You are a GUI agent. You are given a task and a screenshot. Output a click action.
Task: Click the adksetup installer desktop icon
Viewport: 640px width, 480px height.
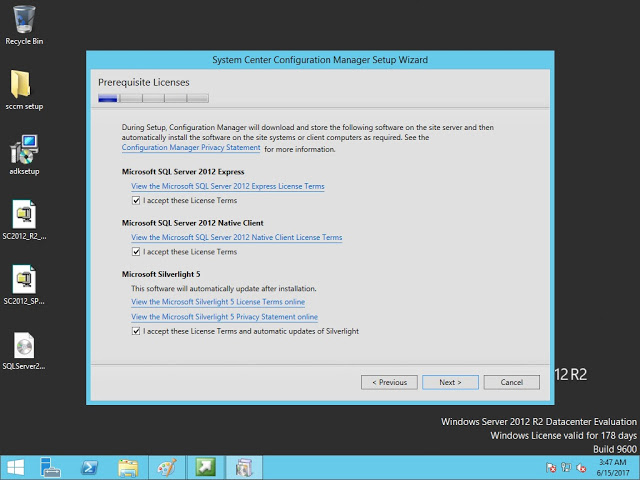[24, 151]
